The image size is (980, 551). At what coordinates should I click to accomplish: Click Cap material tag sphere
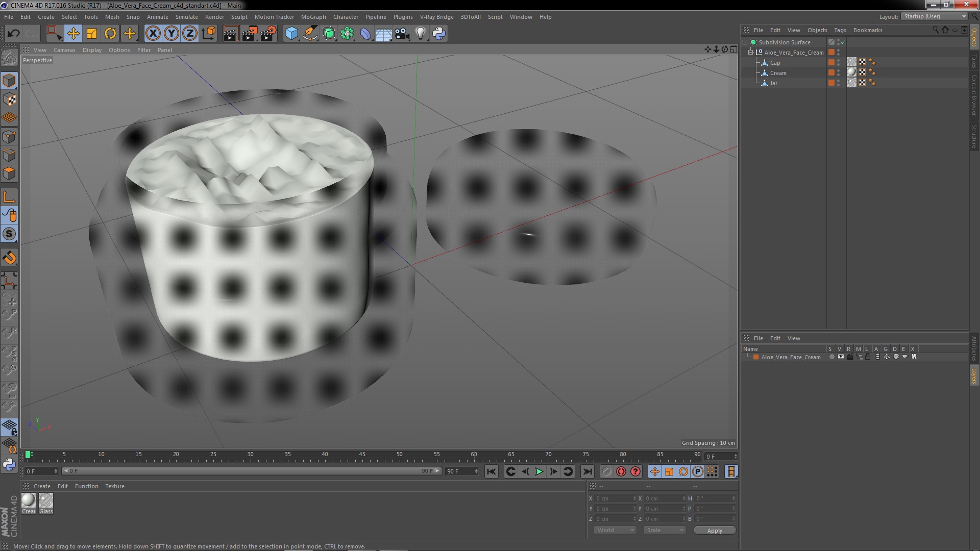click(852, 62)
